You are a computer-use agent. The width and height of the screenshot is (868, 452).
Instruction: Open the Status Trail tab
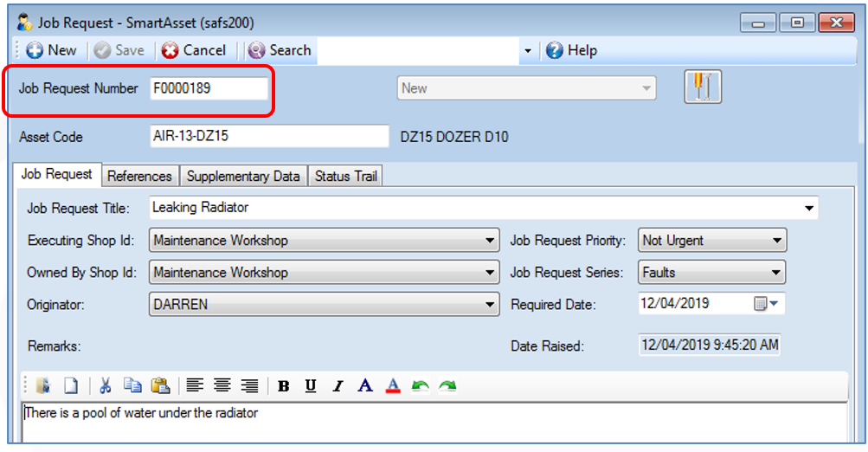point(345,176)
